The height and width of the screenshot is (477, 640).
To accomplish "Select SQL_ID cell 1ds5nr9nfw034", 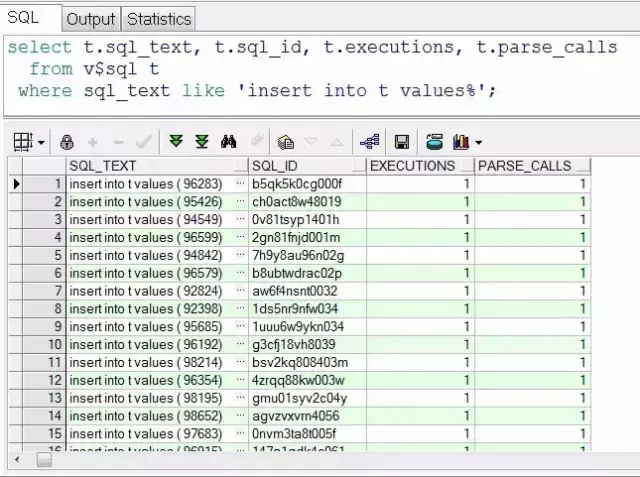I will pyautogui.click(x=307, y=309).
